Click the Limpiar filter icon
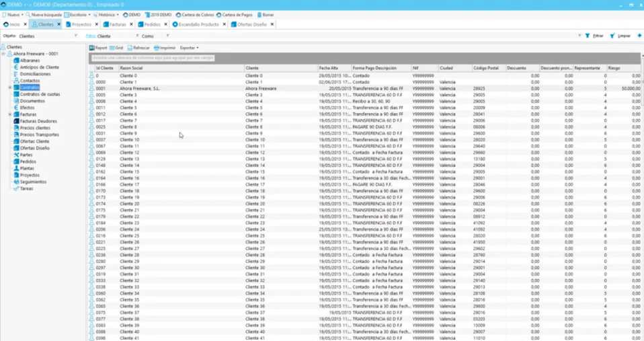The width and height of the screenshot is (644, 341). coord(612,36)
